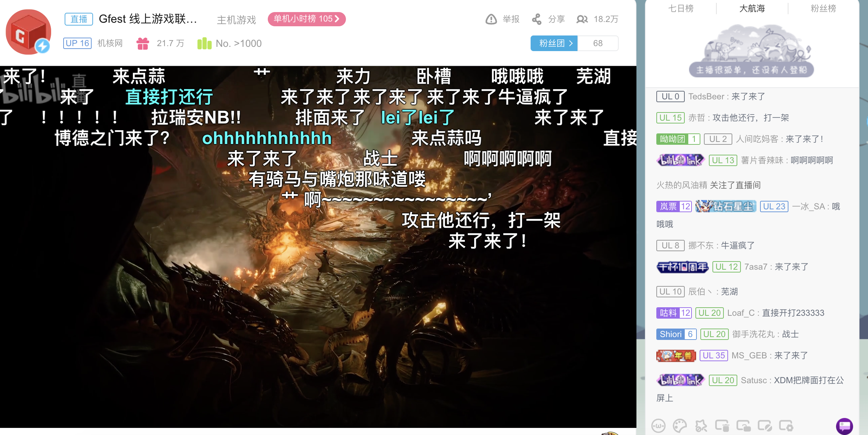Toggle the block special effects icon
868x435 pixels.
click(x=701, y=426)
